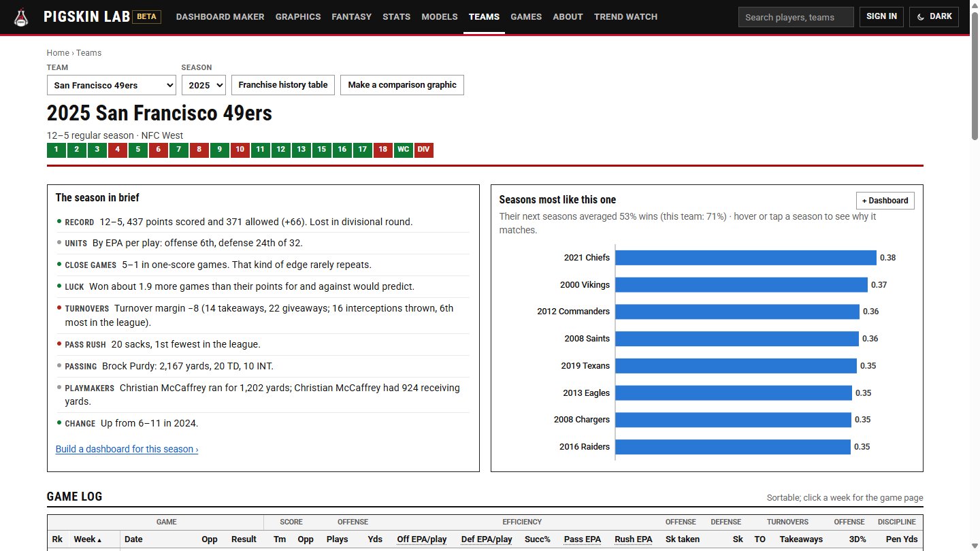Viewport: 980px width, 551px height.
Task: Select the week 1 game box
Action: pos(56,150)
